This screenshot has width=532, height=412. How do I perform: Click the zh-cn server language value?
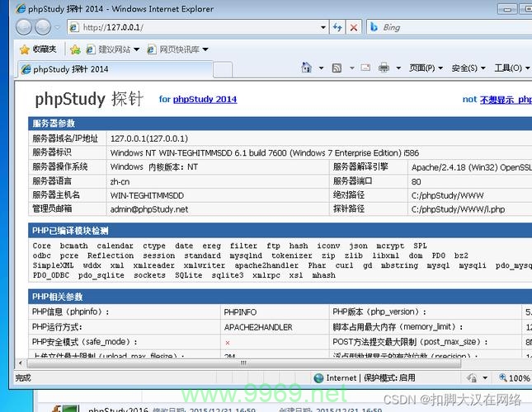(120, 181)
